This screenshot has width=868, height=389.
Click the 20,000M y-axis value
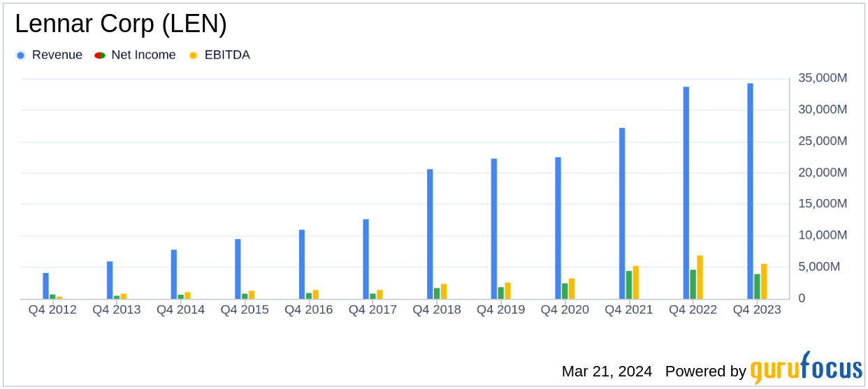823,173
